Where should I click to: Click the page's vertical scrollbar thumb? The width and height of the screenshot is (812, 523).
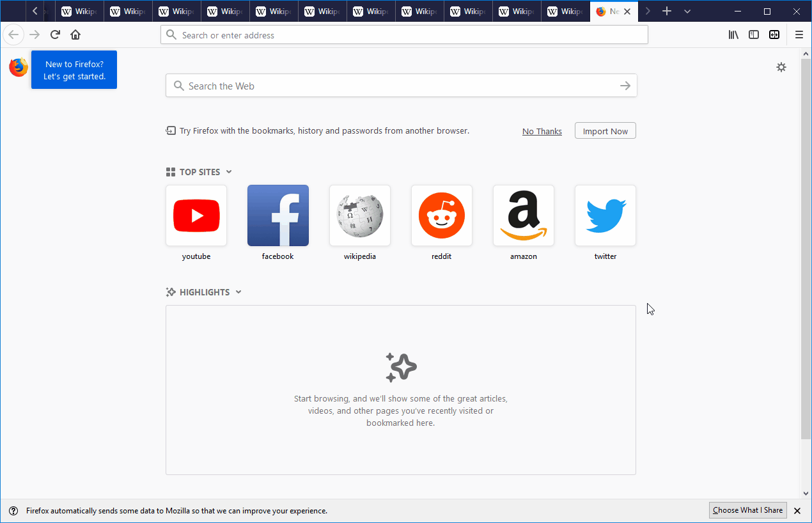coord(806,249)
